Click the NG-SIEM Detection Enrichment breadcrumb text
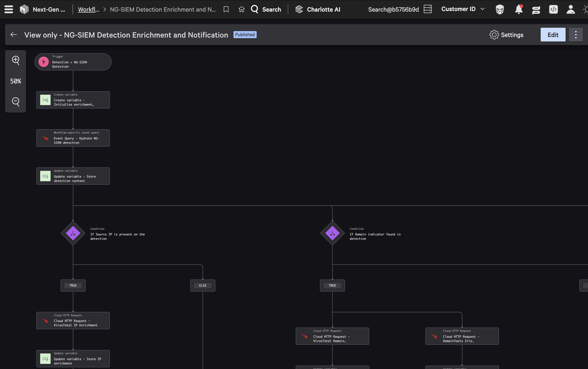The height and width of the screenshot is (369, 588). pyautogui.click(x=163, y=9)
